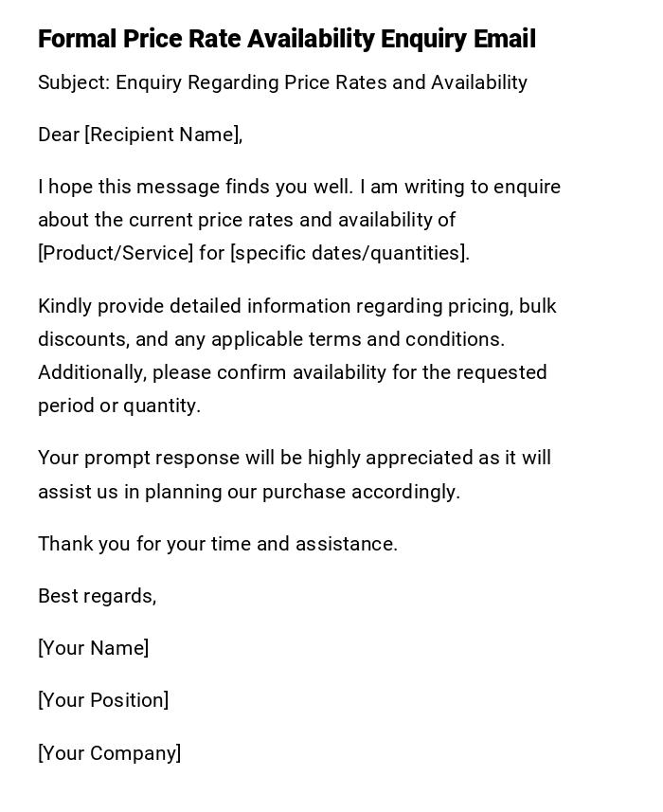The width and height of the screenshot is (663, 812).
Task: Click 'Your prompt response' sentence start
Action: pos(139,458)
